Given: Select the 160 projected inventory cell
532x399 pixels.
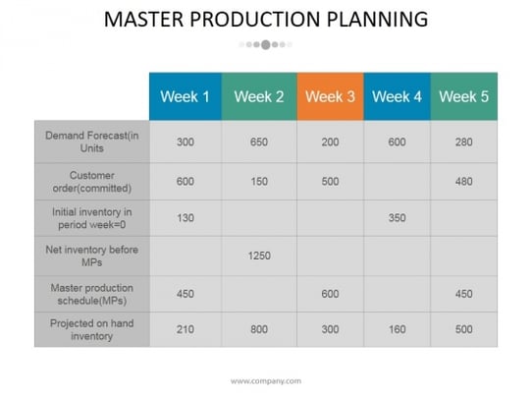Looking at the screenshot, I should (397, 329).
